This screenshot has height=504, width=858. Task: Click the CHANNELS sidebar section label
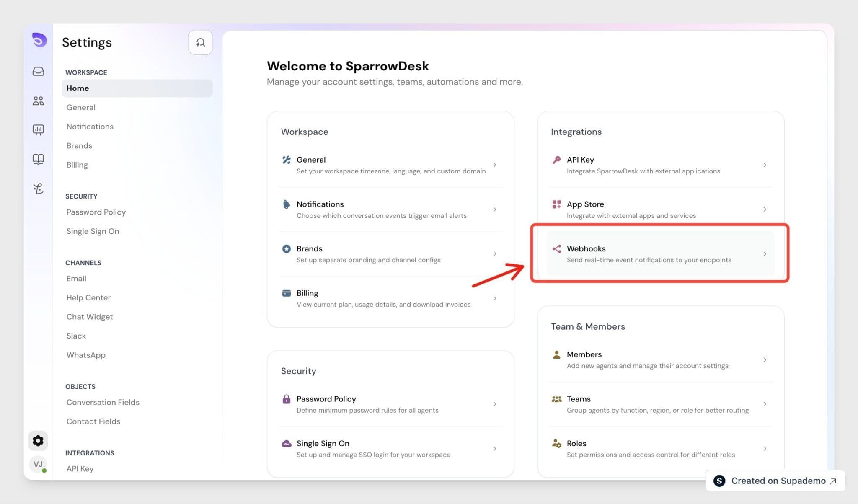click(83, 263)
